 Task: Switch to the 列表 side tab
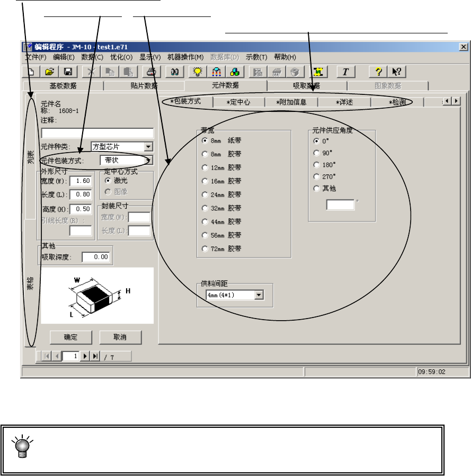tap(30, 157)
